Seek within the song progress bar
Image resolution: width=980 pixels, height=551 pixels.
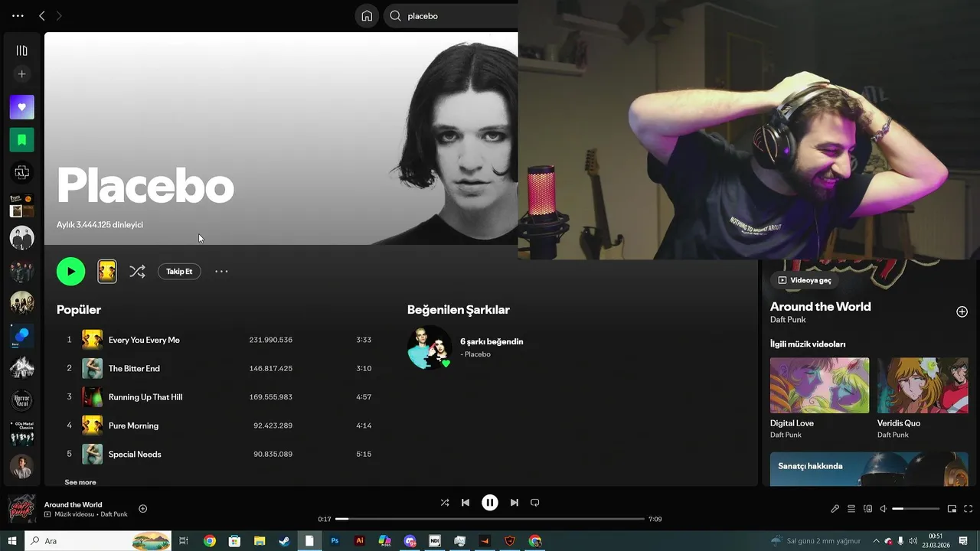coord(490,519)
